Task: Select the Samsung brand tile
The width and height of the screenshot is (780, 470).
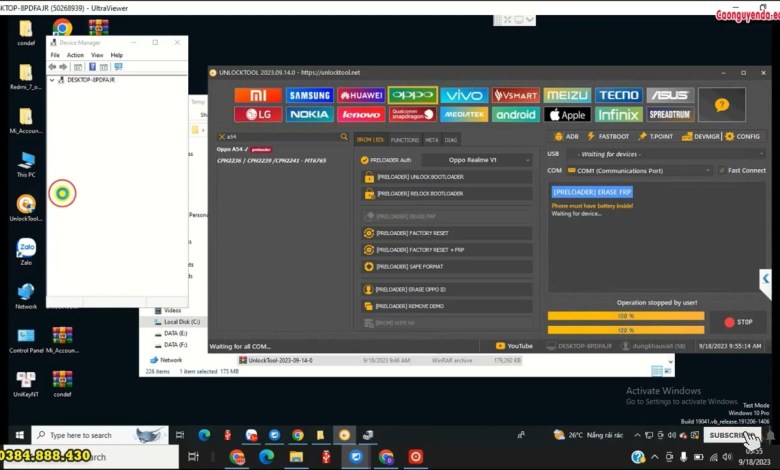Action: 310,95
